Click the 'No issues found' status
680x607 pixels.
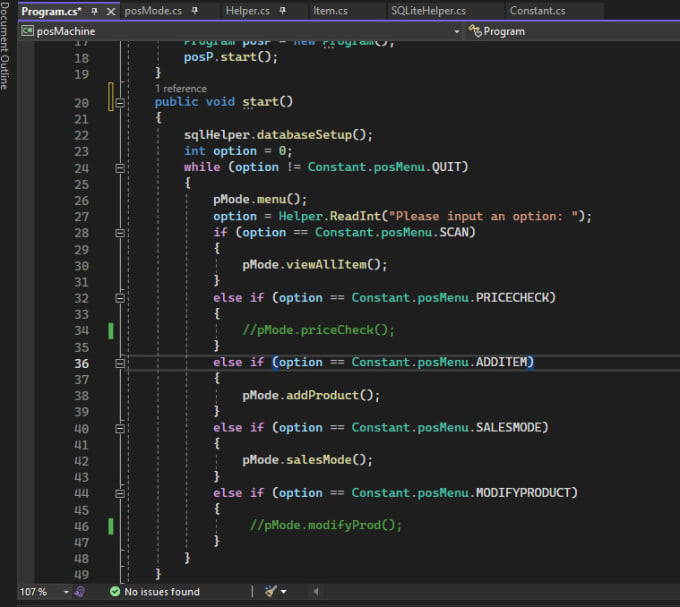point(162,592)
